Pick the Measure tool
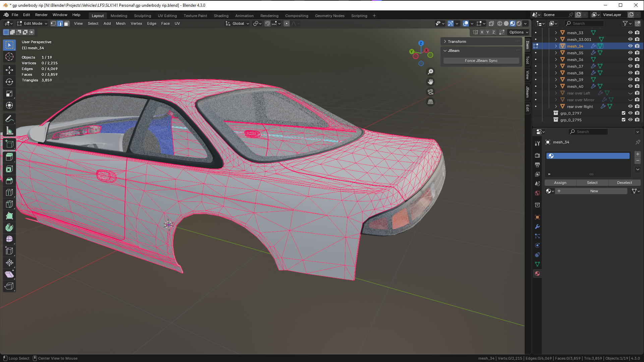Screen dimensions: 644x362 click(x=9, y=131)
